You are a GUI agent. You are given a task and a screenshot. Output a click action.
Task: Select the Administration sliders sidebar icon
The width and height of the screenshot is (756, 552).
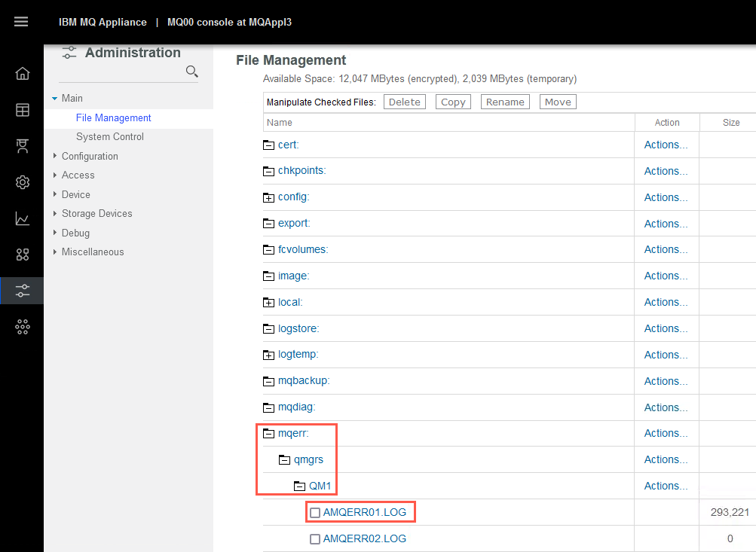click(x=22, y=291)
